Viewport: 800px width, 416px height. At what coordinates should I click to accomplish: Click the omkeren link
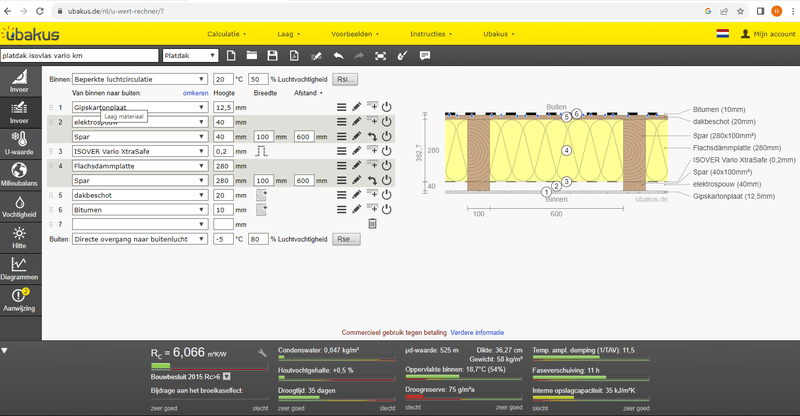[195, 93]
